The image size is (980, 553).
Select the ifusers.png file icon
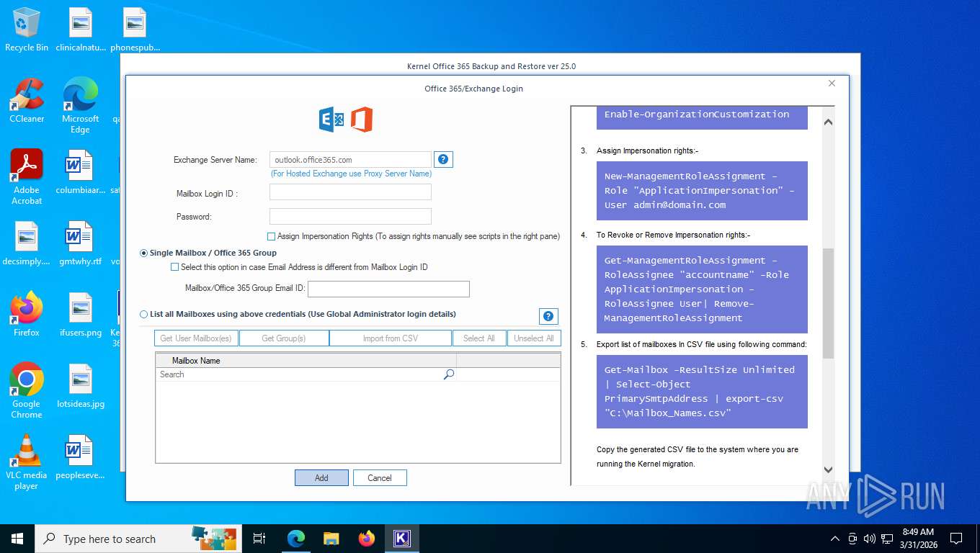(x=81, y=314)
